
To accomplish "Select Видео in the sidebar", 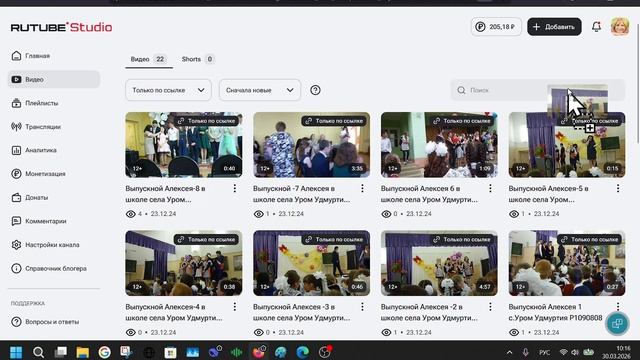I will point(53,79).
